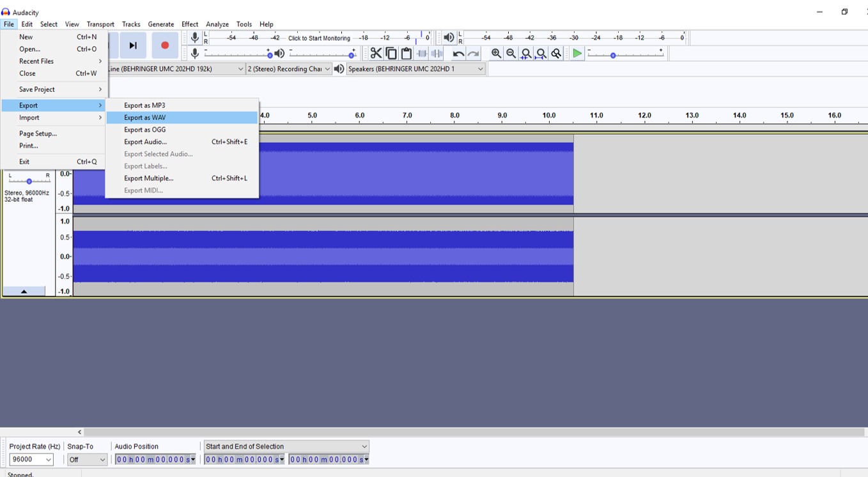This screenshot has width=868, height=477.
Task: Open the Analyze menu
Action: 217,24
